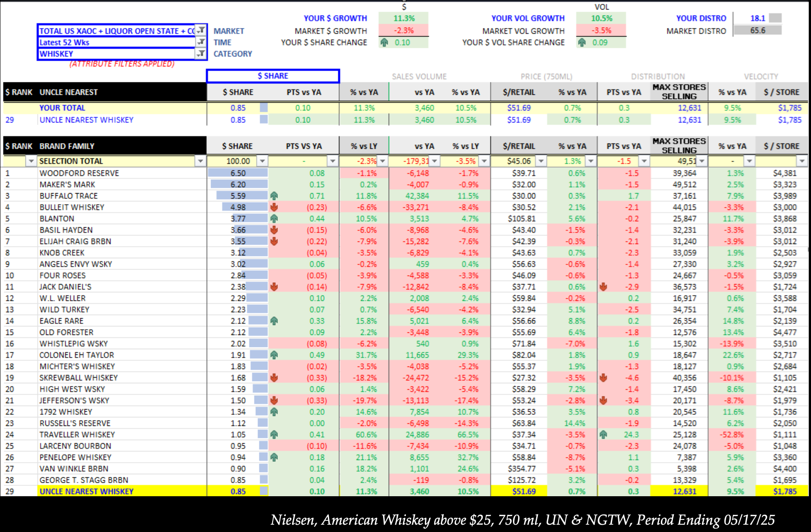The width and height of the screenshot is (811, 532).
Task: Click the green up arrow next to YOUR $ VOL SHARE CHANGE
Action: click(x=582, y=42)
